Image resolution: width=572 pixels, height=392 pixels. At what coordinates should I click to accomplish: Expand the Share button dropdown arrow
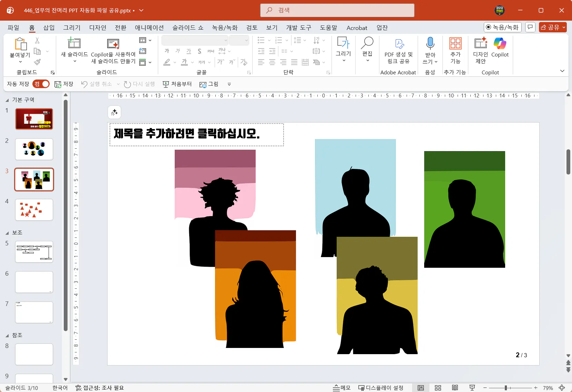tap(564, 27)
